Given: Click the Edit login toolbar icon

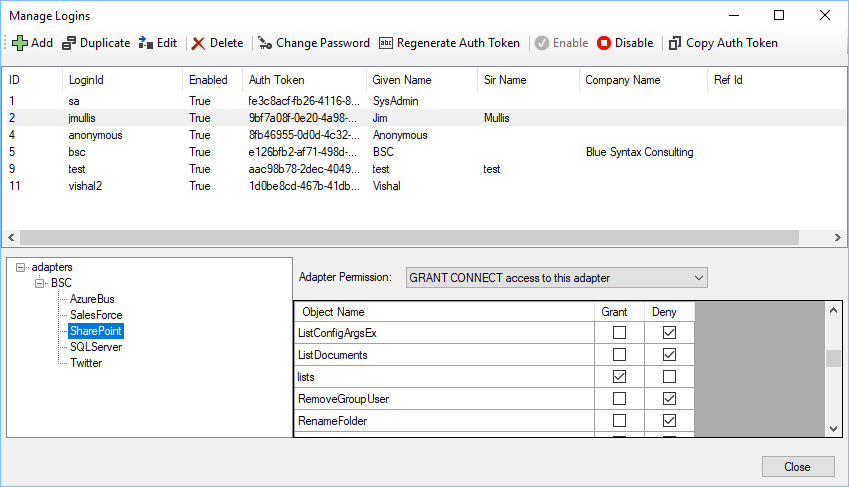Looking at the screenshot, I should [x=146, y=43].
